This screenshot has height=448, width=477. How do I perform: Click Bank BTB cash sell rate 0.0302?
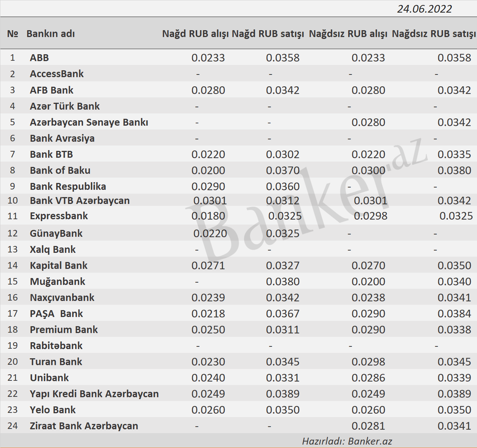click(283, 154)
